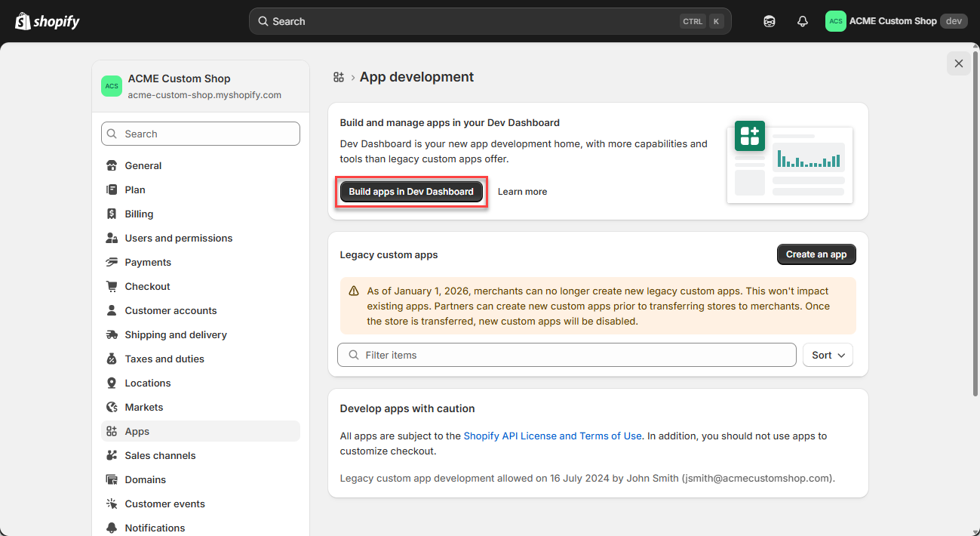Click the Payments icon in sidebar
Image resolution: width=980 pixels, height=536 pixels.
[x=112, y=262]
